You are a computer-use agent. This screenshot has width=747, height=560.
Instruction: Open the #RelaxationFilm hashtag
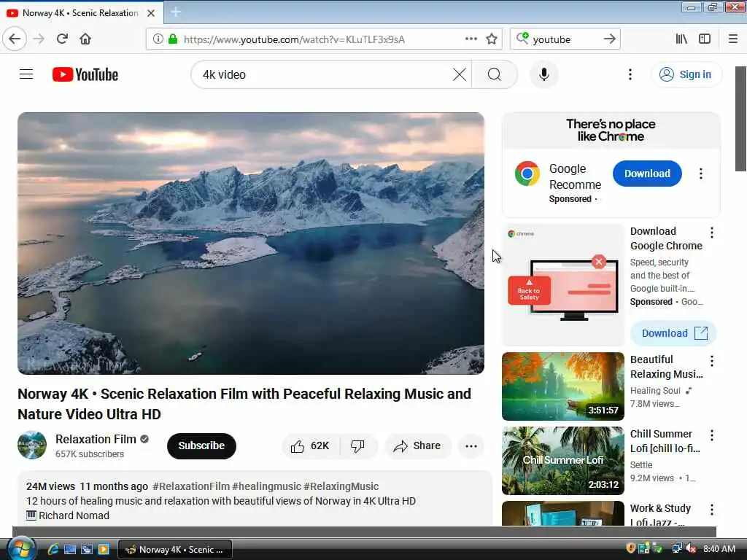pyautogui.click(x=191, y=486)
